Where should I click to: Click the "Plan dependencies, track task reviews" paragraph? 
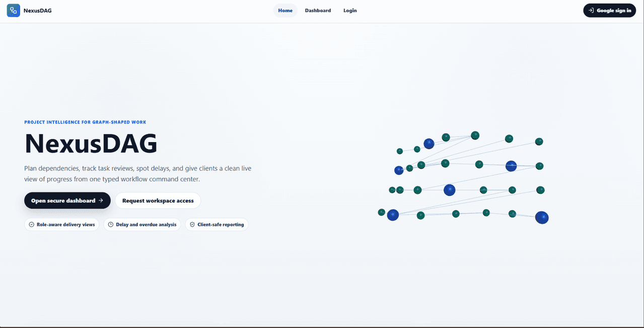pos(138,174)
